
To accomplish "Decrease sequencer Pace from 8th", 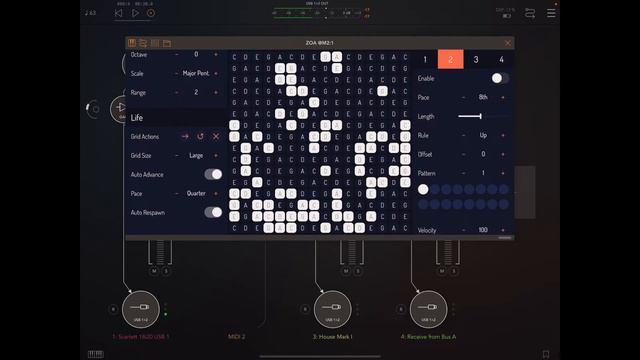I will coord(464,97).
